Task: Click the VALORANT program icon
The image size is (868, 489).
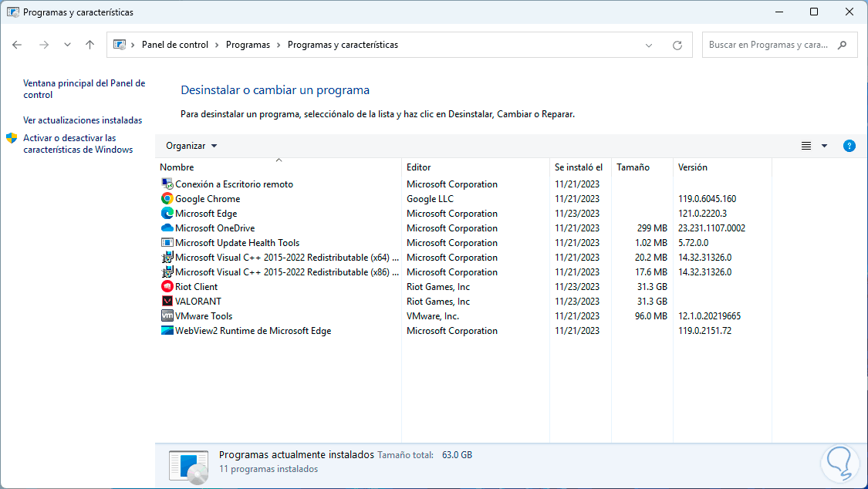Action: tap(167, 302)
